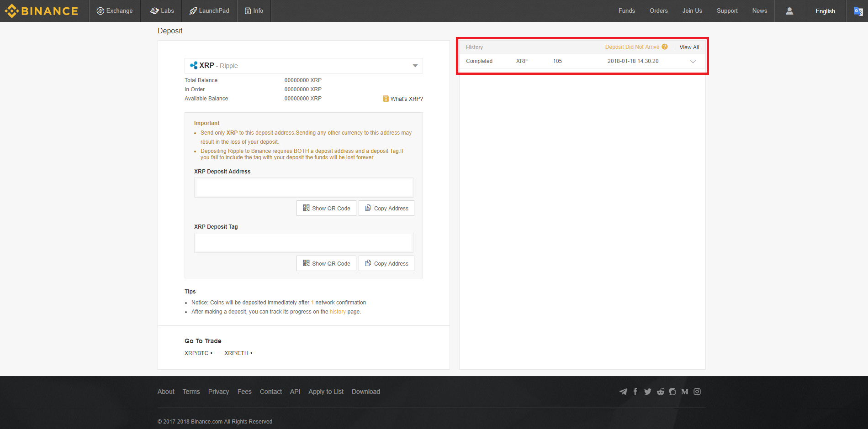Viewport: 868px width, 429px height.
Task: Click Join Us link
Action: click(x=692, y=11)
